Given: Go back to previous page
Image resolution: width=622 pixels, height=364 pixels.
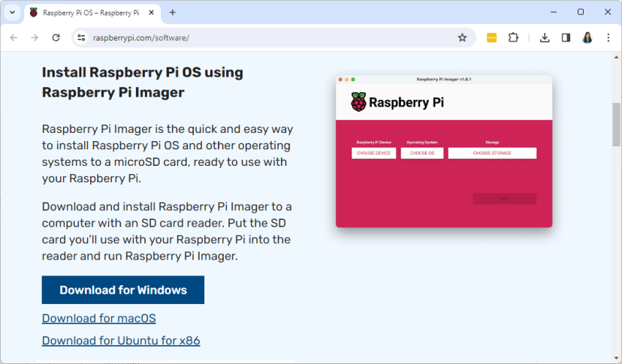Looking at the screenshot, I should point(14,38).
